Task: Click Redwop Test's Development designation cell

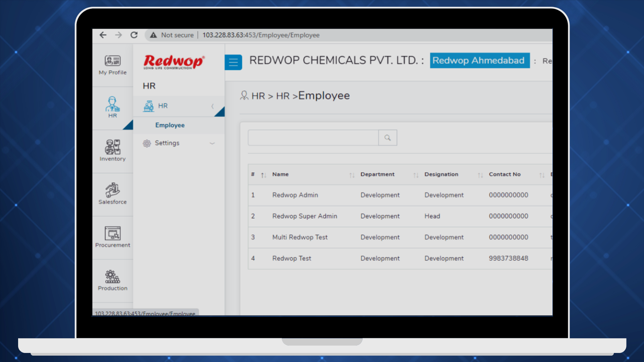Action: click(444, 258)
